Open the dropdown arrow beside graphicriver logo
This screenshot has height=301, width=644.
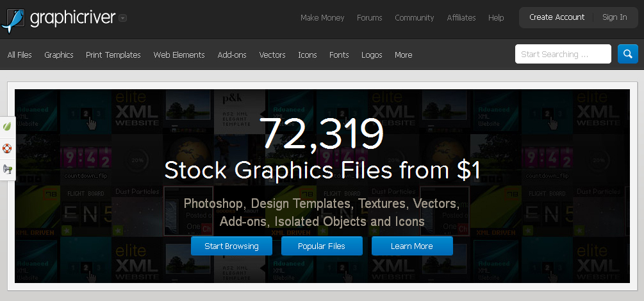(123, 18)
